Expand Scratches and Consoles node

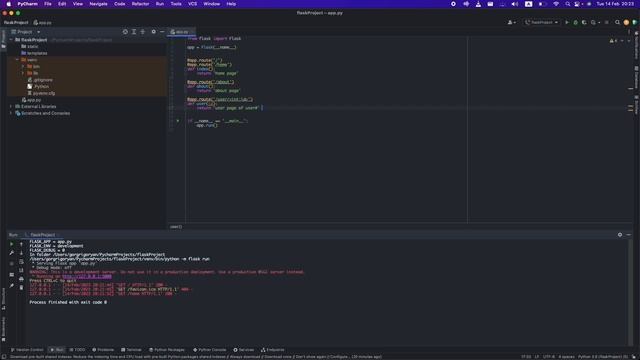click(11, 113)
